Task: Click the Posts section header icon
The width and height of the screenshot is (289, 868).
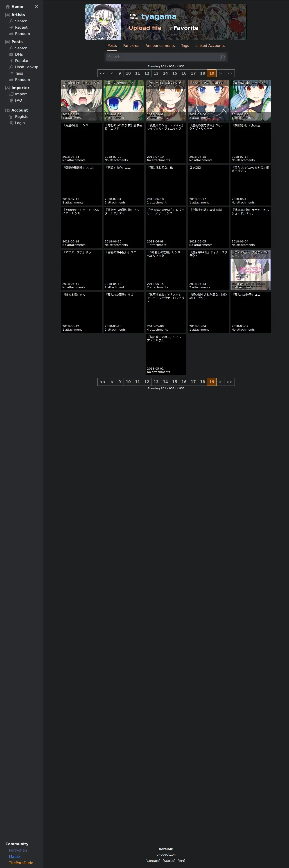Action: [7, 42]
